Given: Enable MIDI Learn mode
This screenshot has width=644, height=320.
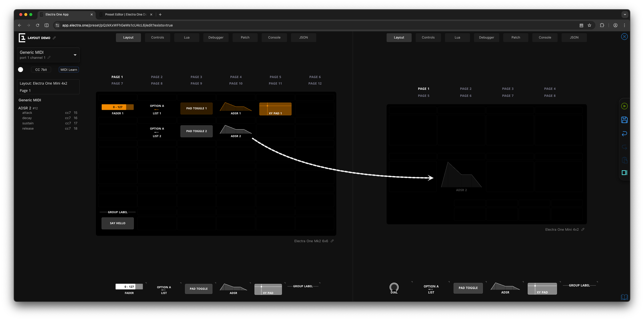Looking at the screenshot, I should tap(69, 70).
